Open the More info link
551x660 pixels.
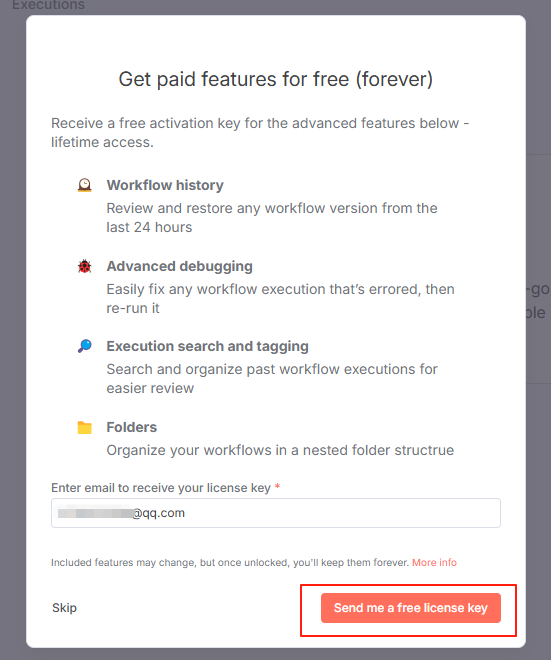(x=434, y=562)
